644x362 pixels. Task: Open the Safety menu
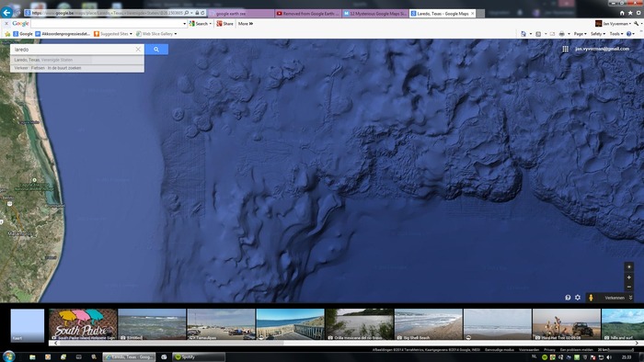(x=598, y=34)
